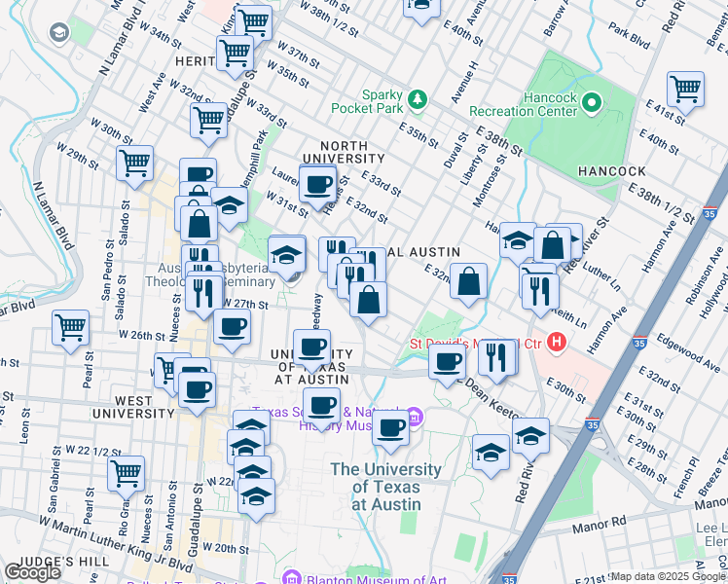The height and width of the screenshot is (584, 728).
Task: Select the WEST UNIVERSITY neighborhood label
Action: [x=133, y=408]
